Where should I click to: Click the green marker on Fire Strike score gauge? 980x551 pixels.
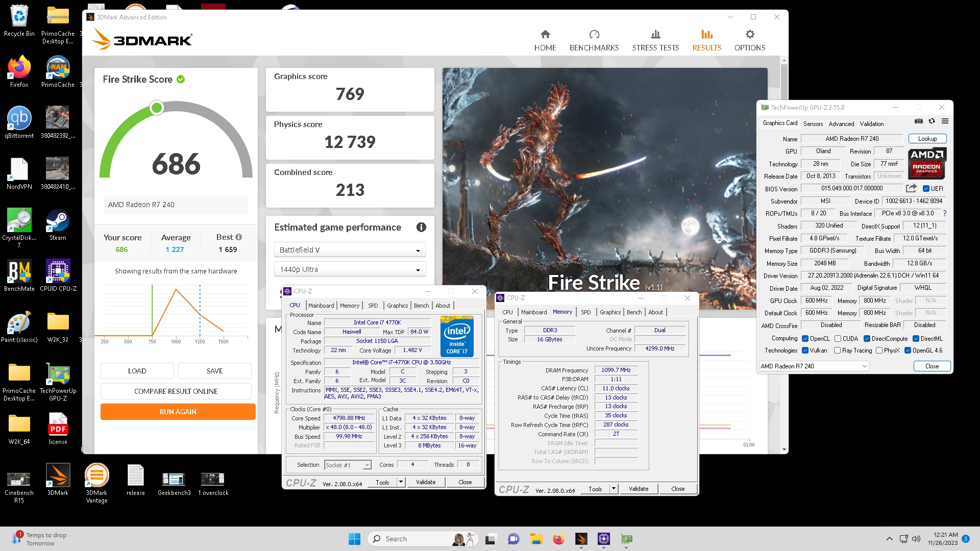[157, 108]
